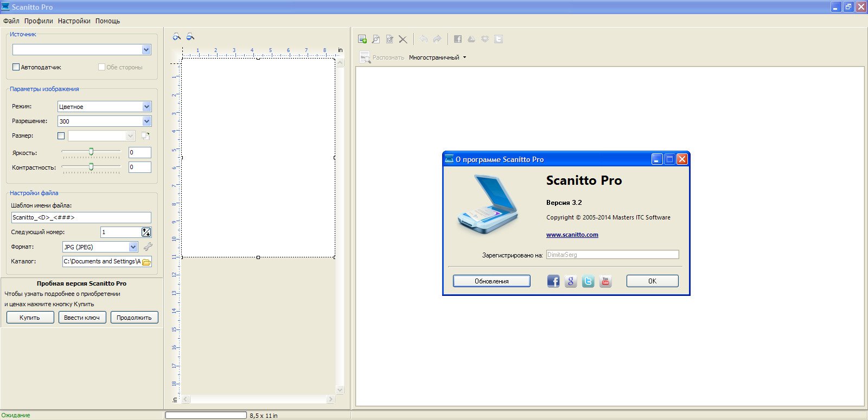Click the Яркость slider handle
Image resolution: width=868 pixels, height=420 pixels.
[91, 152]
